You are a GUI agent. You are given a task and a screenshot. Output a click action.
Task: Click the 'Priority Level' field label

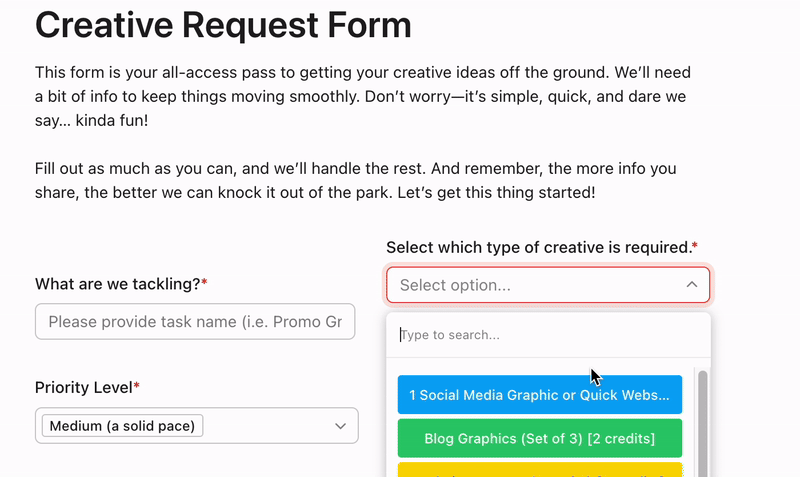coord(84,387)
